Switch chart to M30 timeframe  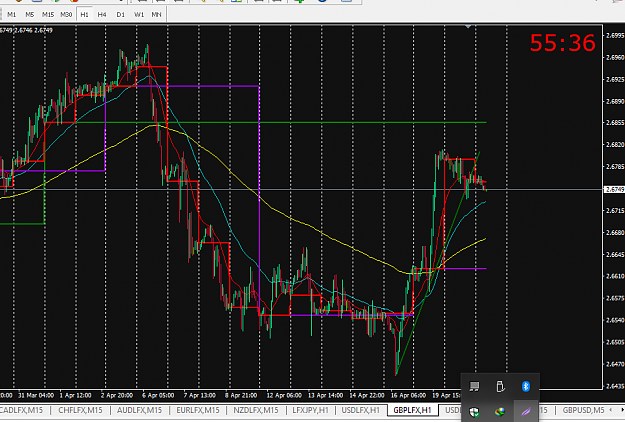[x=66, y=14]
